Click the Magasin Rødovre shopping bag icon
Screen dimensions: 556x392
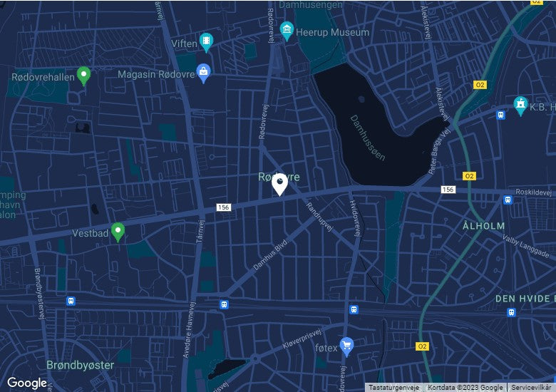pos(204,73)
